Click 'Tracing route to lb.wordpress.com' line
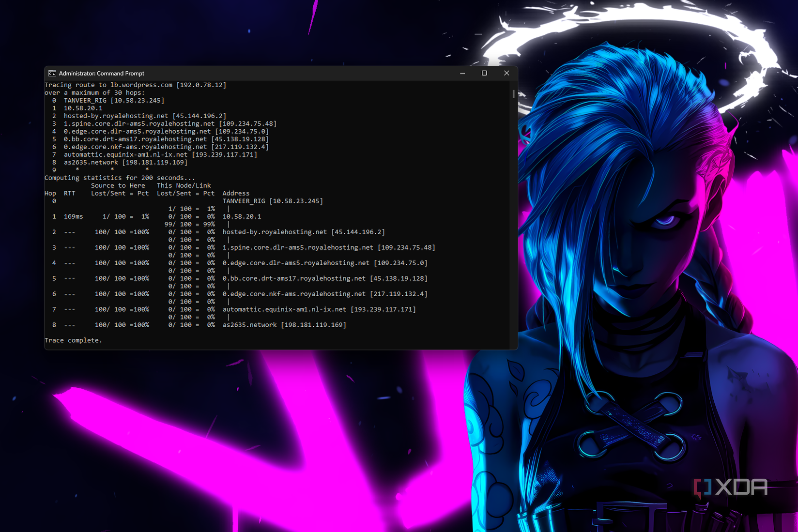This screenshot has height=532, width=798. 136,85
